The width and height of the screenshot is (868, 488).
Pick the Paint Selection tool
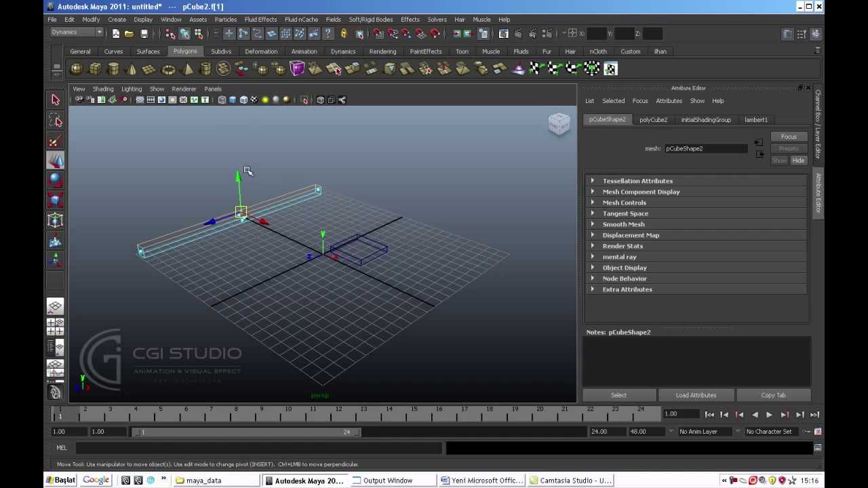coord(56,141)
